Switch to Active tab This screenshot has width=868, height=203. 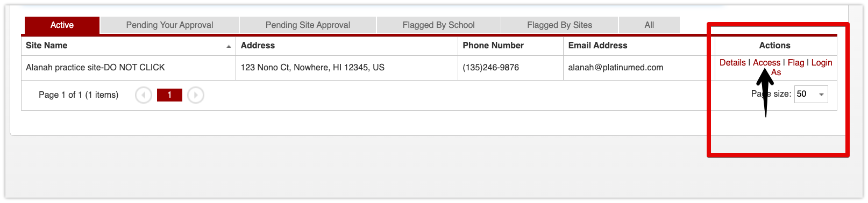(x=62, y=25)
